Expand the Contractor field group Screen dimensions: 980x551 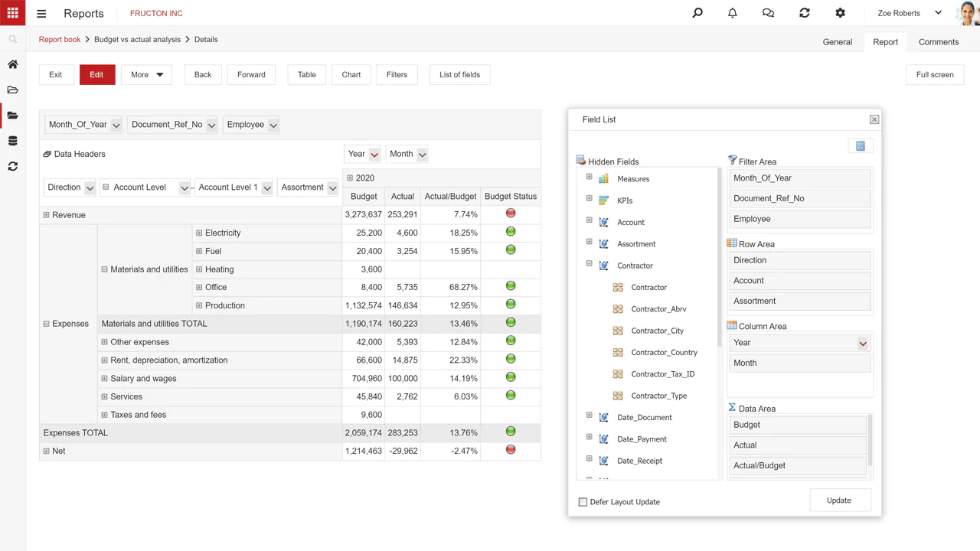click(589, 264)
